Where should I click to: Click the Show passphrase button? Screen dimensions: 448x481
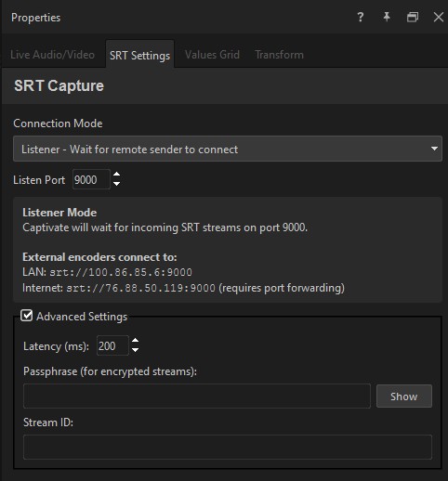[404, 396]
